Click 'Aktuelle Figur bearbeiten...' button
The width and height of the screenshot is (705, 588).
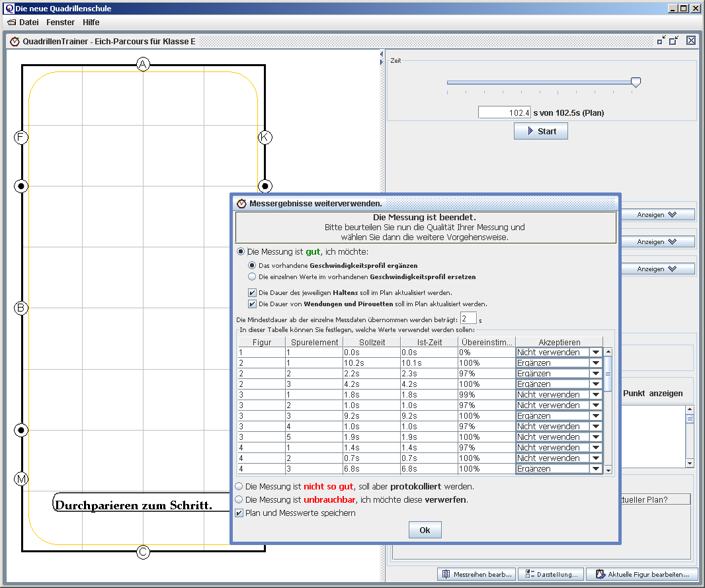pyautogui.click(x=642, y=574)
